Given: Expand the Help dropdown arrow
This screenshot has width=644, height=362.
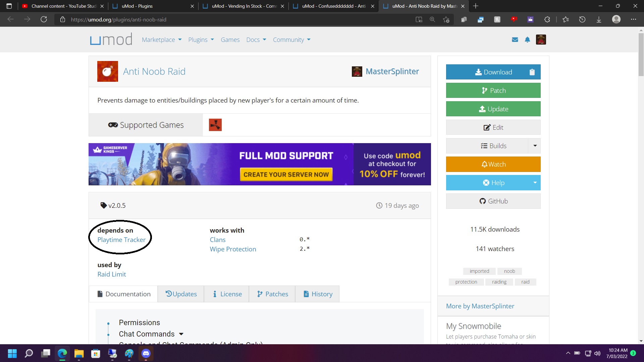Looking at the screenshot, I should 535,182.
